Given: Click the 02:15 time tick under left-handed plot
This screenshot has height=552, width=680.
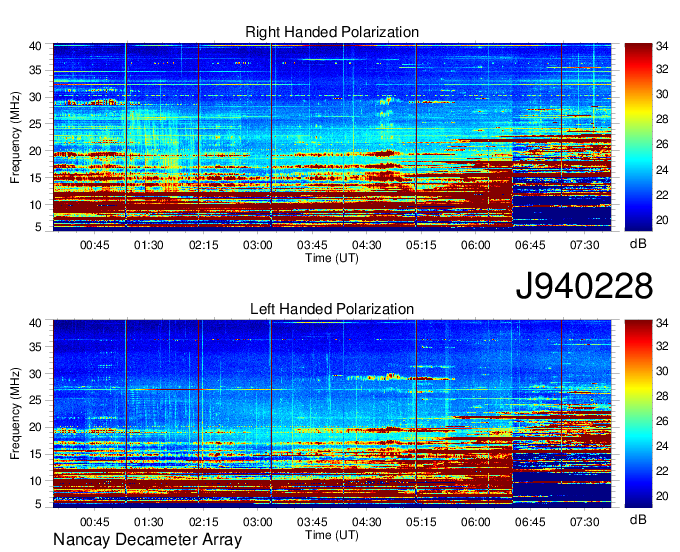Looking at the screenshot, I should point(203,522).
